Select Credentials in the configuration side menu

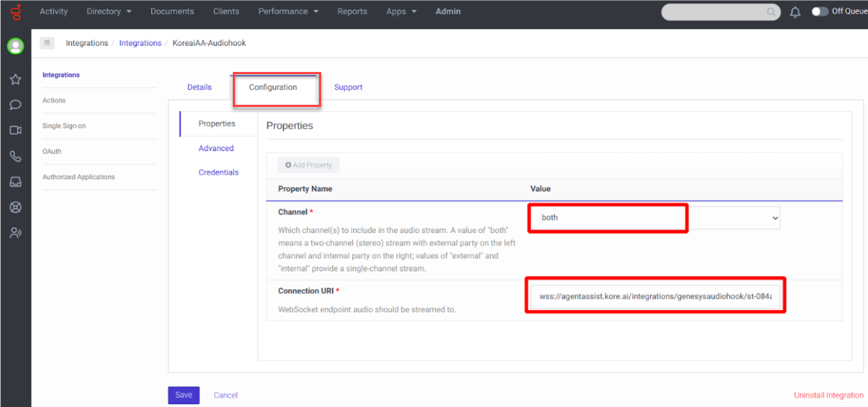tap(219, 172)
